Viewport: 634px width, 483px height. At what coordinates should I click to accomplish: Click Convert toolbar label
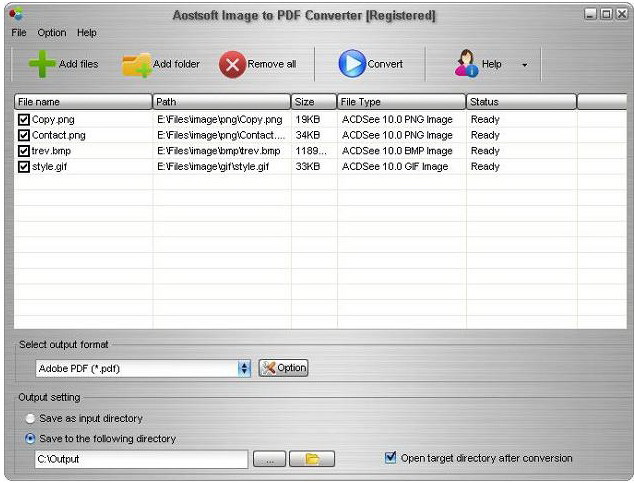[x=385, y=64]
